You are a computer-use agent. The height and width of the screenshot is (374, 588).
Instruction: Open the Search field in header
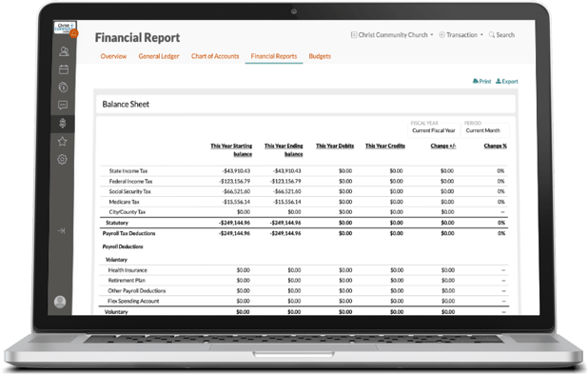point(501,35)
